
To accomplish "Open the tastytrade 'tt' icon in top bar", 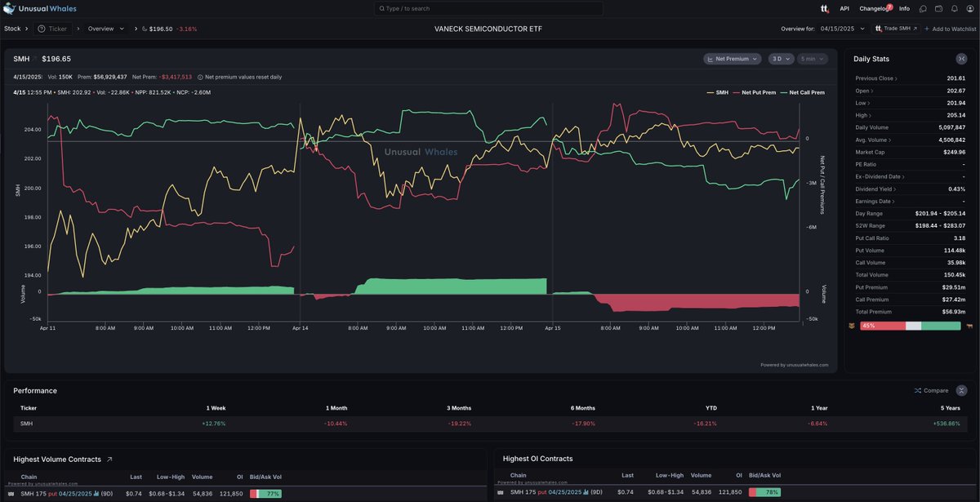I will pos(825,8).
